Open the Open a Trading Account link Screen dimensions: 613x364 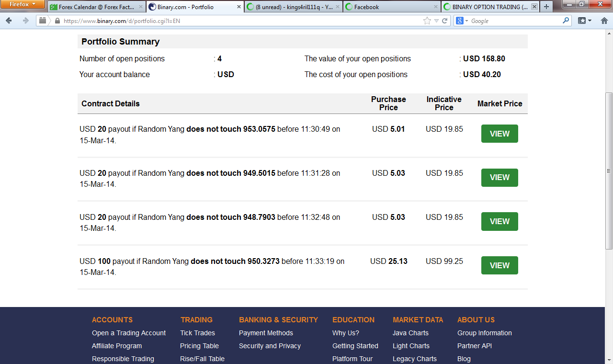[129, 333]
